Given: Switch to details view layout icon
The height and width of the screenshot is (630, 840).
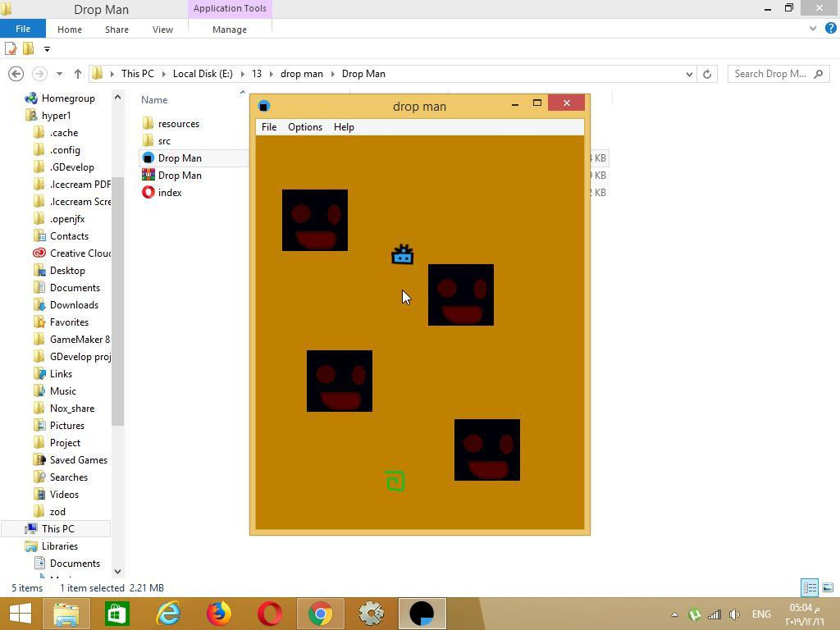Looking at the screenshot, I should tap(810, 587).
